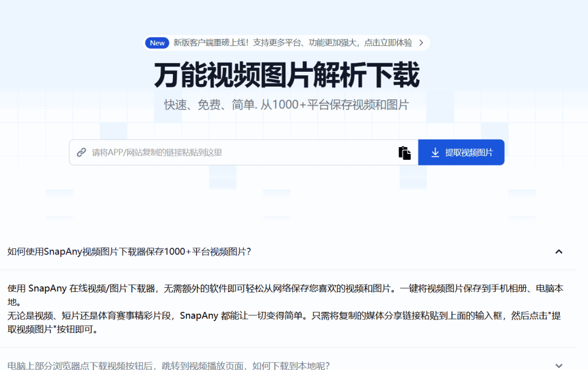Click the blue New badge
Screen dimensions: 588x370
pos(157,43)
